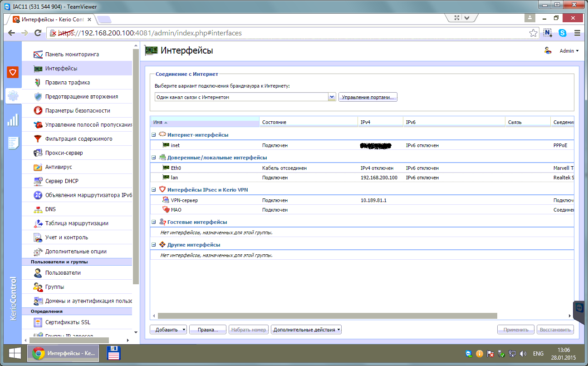Open the bar chart status icon
Viewport: 588px width, 366px height.
[x=12, y=120]
